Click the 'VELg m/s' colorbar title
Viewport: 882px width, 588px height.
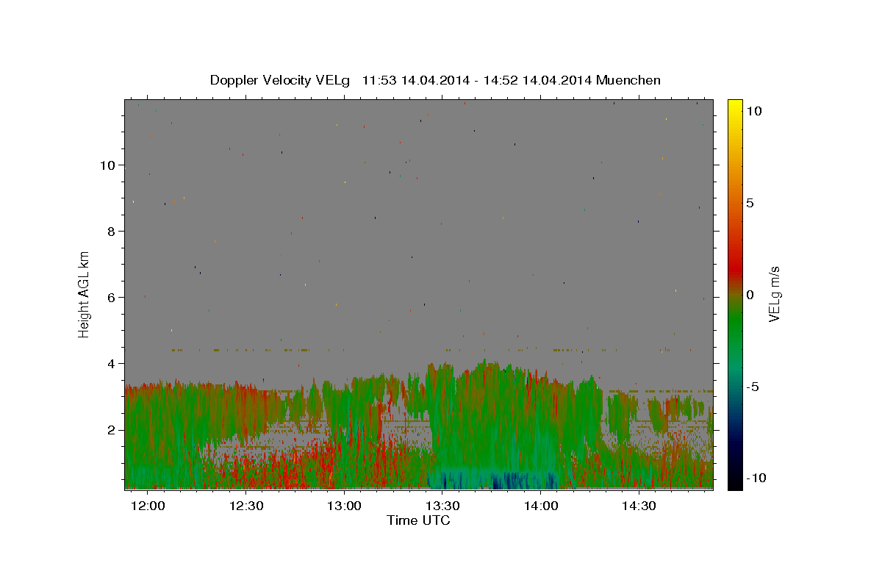coord(775,294)
